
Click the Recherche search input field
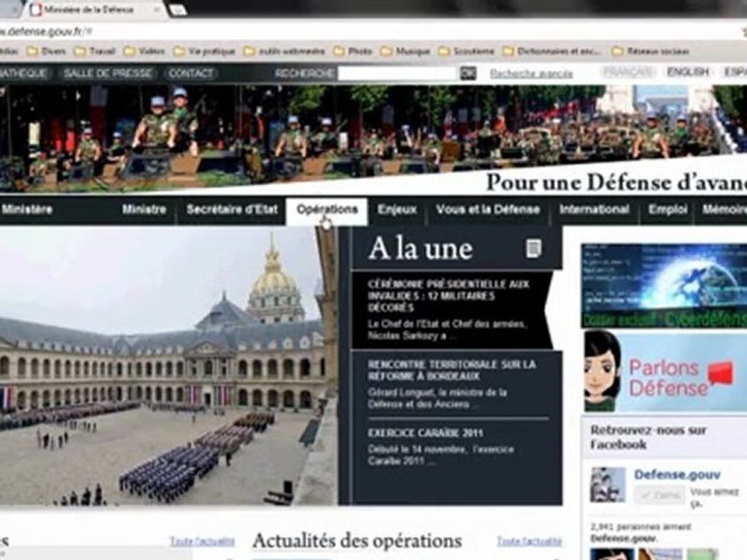pos(398,73)
